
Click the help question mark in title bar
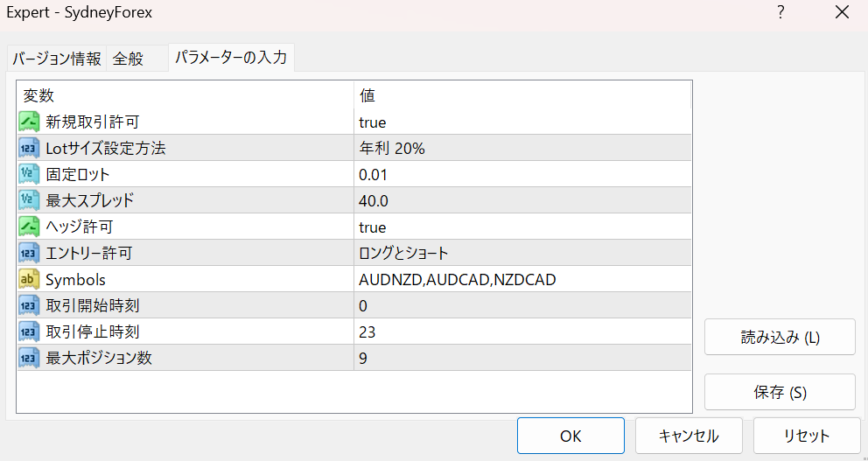point(780,12)
